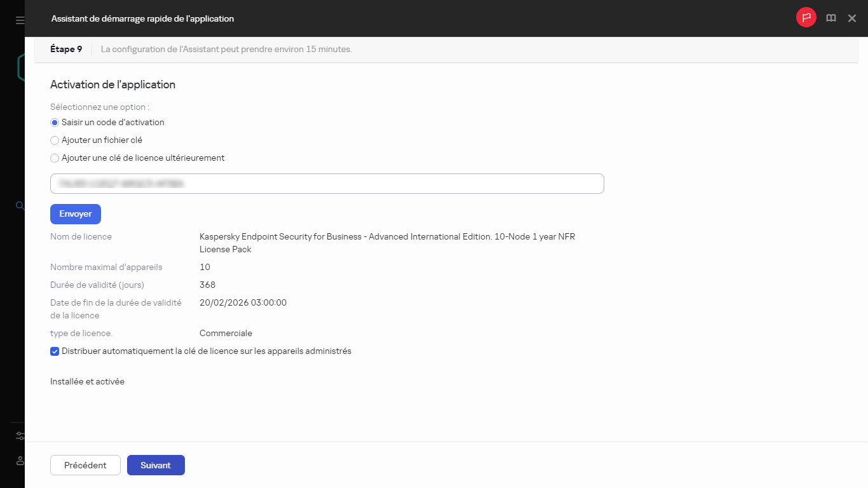Open the console search tool
Screen dimensions: 868x488
coord(20,205)
